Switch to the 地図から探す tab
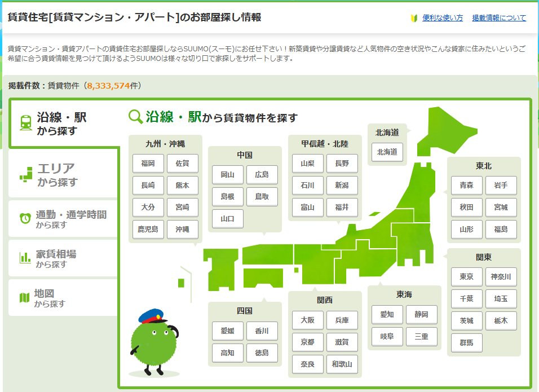 [63, 298]
